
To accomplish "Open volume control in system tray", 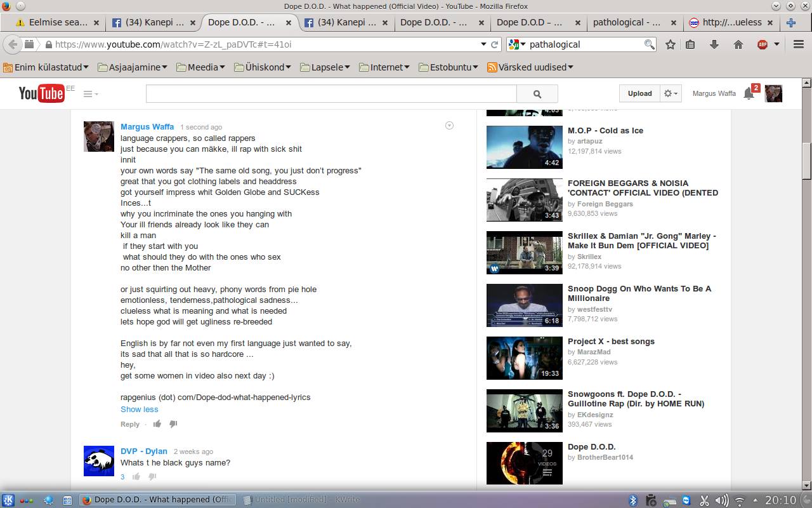I will click(722, 500).
